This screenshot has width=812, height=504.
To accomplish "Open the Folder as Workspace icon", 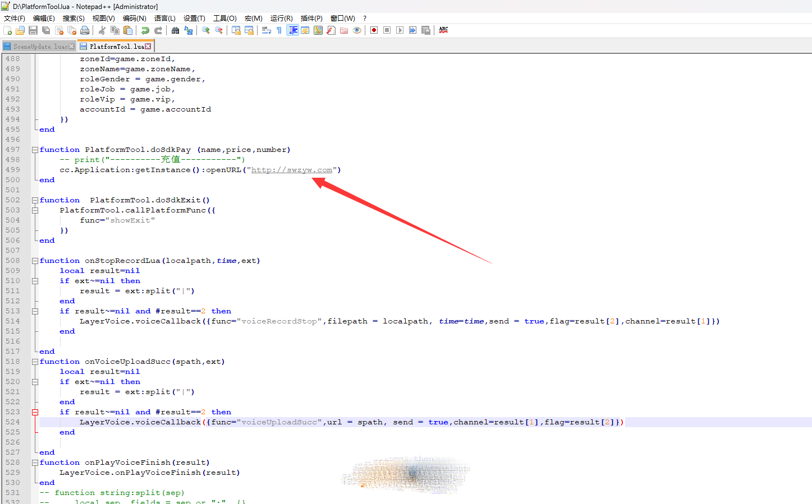I will pyautogui.click(x=344, y=30).
